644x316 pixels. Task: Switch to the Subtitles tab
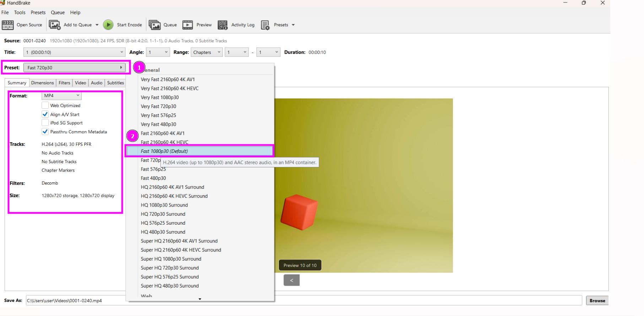(115, 83)
